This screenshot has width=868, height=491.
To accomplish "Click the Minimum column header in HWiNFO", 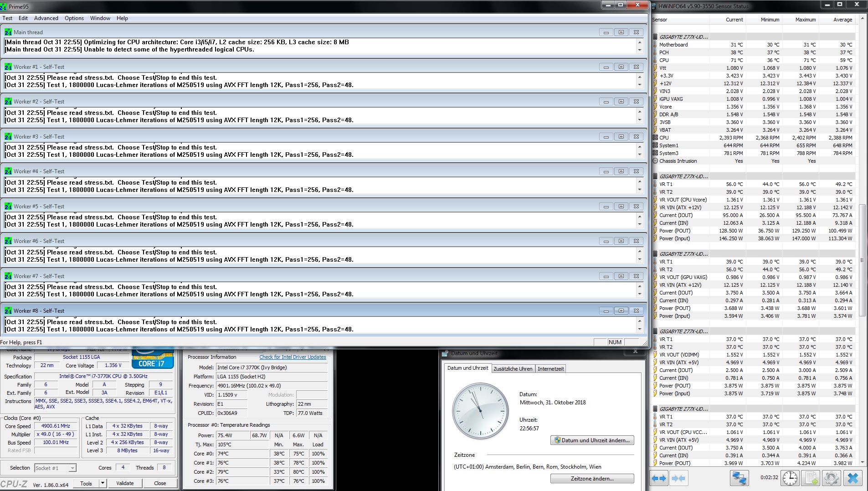I will (x=770, y=20).
